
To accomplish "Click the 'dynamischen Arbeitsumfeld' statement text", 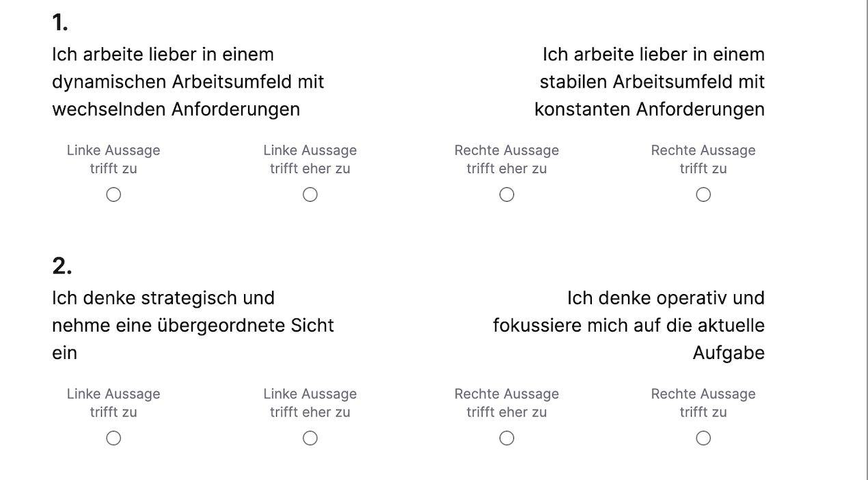I will pos(188,82).
